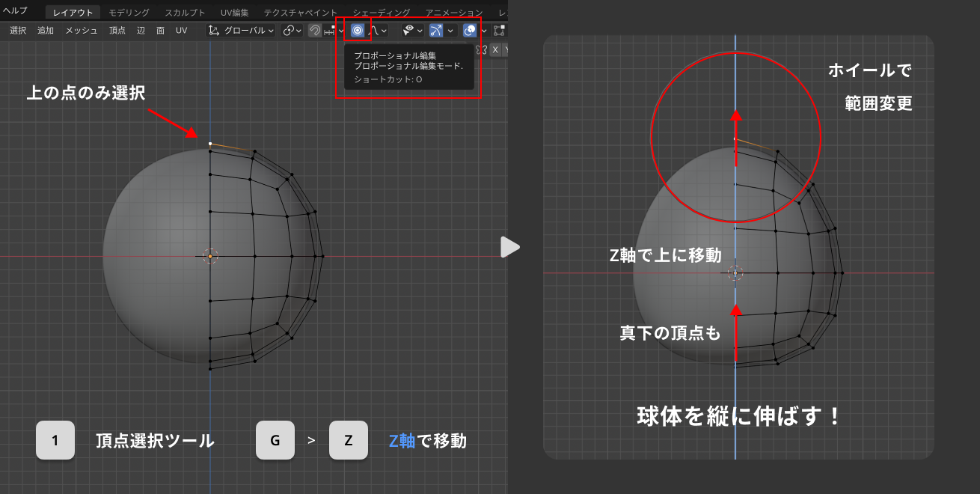Toggle the show overlays button
Image resolution: width=980 pixels, height=494 pixels.
(470, 31)
